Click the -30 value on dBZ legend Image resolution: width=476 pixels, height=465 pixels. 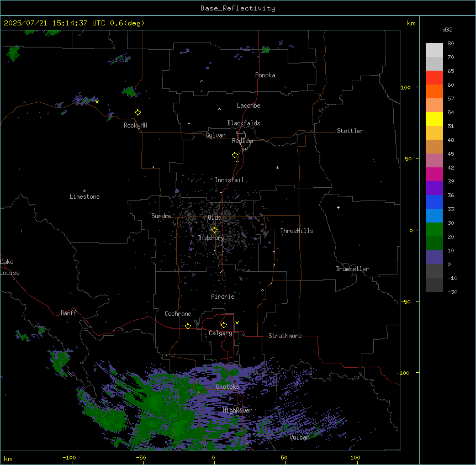(452, 292)
